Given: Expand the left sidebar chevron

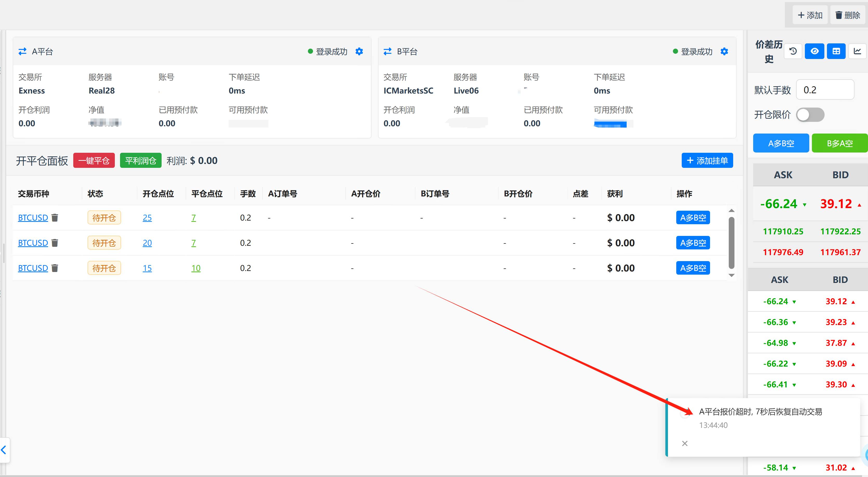Looking at the screenshot, I should (4, 450).
